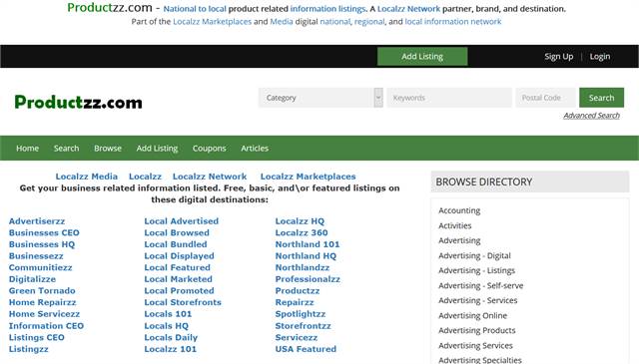
Task: Open the Advanced Search link
Action: pyautogui.click(x=591, y=116)
